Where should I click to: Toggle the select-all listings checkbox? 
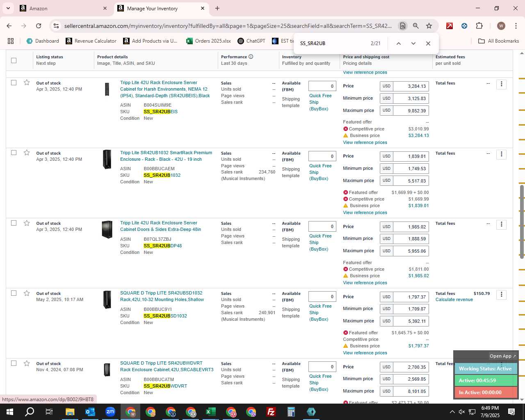(x=14, y=60)
